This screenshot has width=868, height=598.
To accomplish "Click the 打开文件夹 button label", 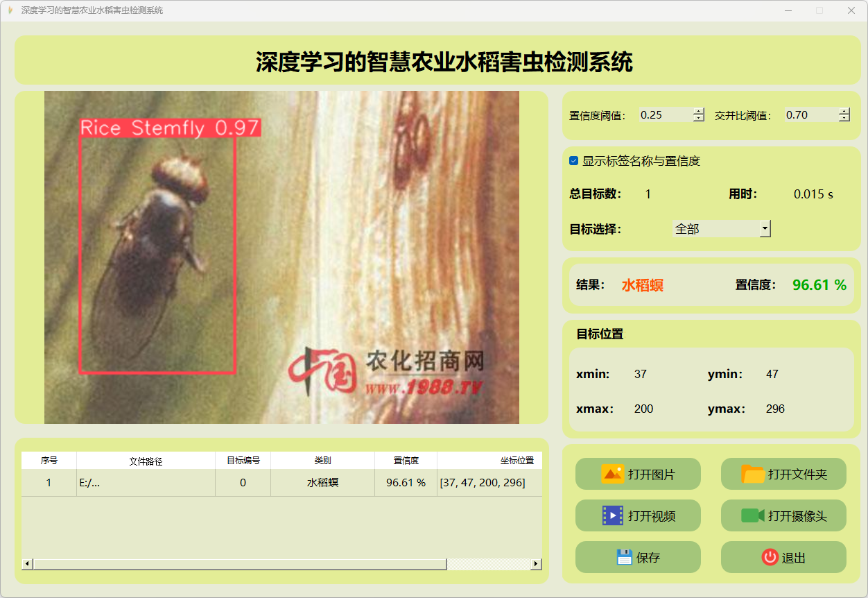I will click(797, 475).
